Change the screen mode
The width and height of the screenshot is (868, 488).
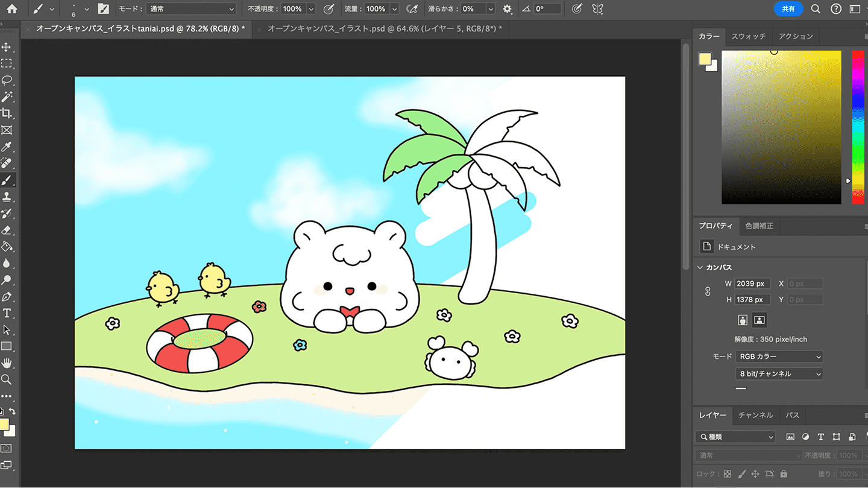[x=7, y=465]
